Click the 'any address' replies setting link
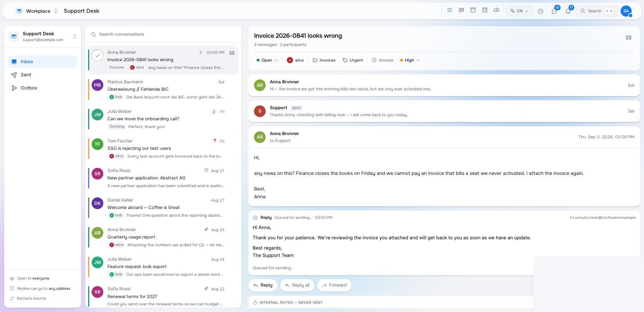644x312 pixels. coord(59,289)
